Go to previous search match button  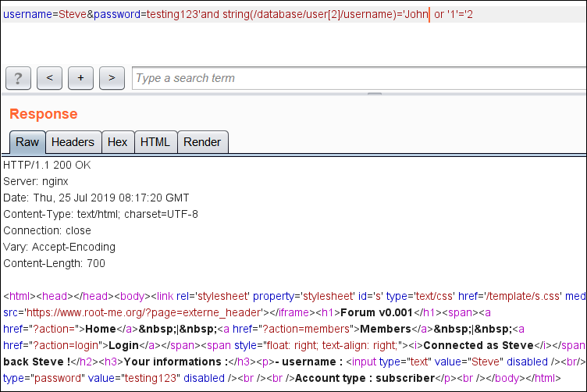(x=49, y=78)
